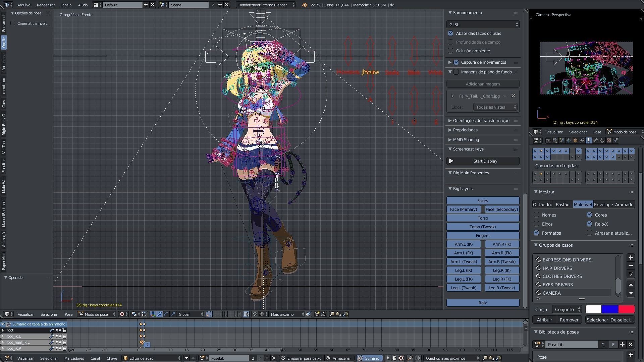The image size is (644, 362).
Task: Open the Marcadores menu in action editor
Action: click(74, 358)
